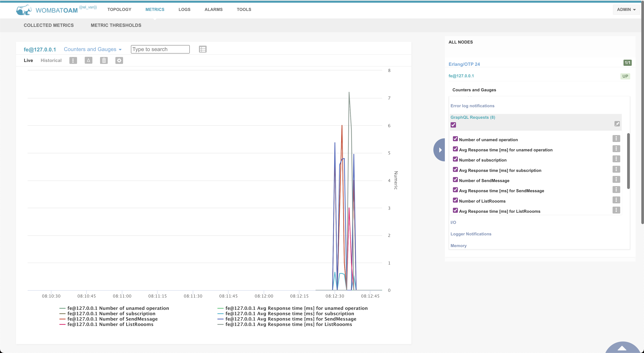
Task: Open Counters and Gauges dropdown
Action: (x=93, y=49)
